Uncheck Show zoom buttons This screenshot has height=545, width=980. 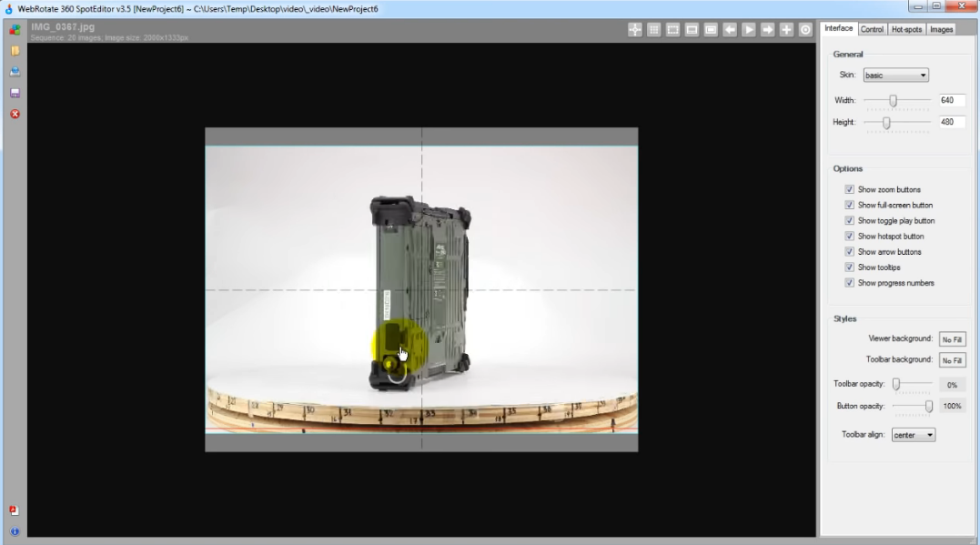[849, 189]
